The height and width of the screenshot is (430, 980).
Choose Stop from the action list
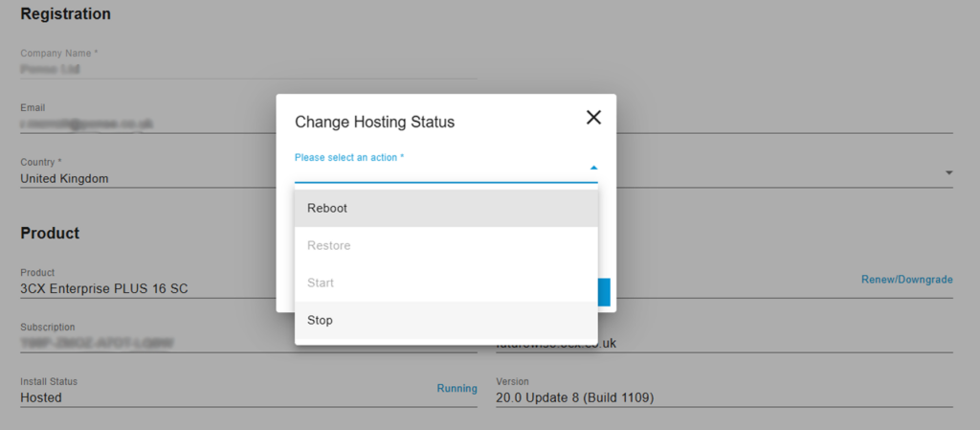[x=446, y=320]
